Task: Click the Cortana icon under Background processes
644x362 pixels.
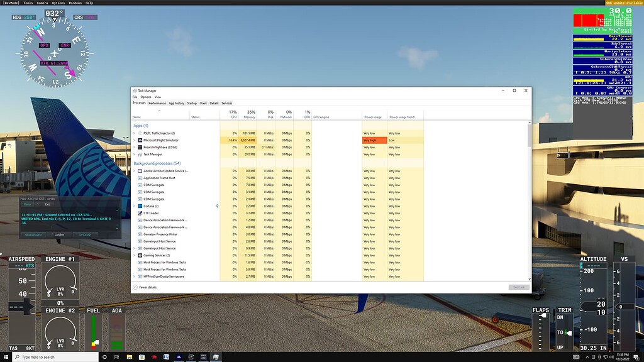Action: [x=140, y=206]
